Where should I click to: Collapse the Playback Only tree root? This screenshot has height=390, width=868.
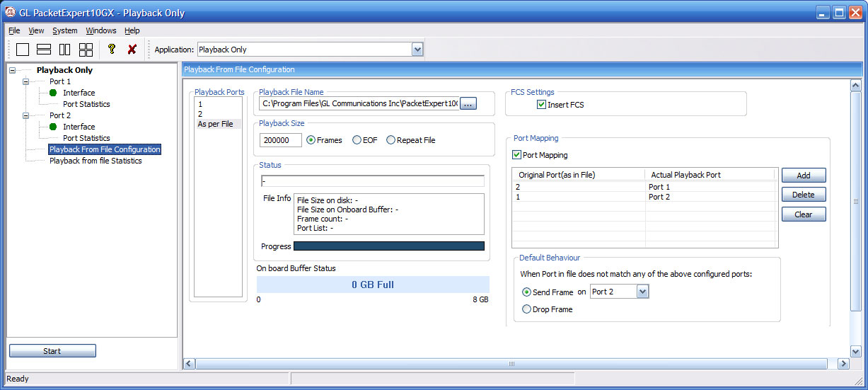[13, 70]
